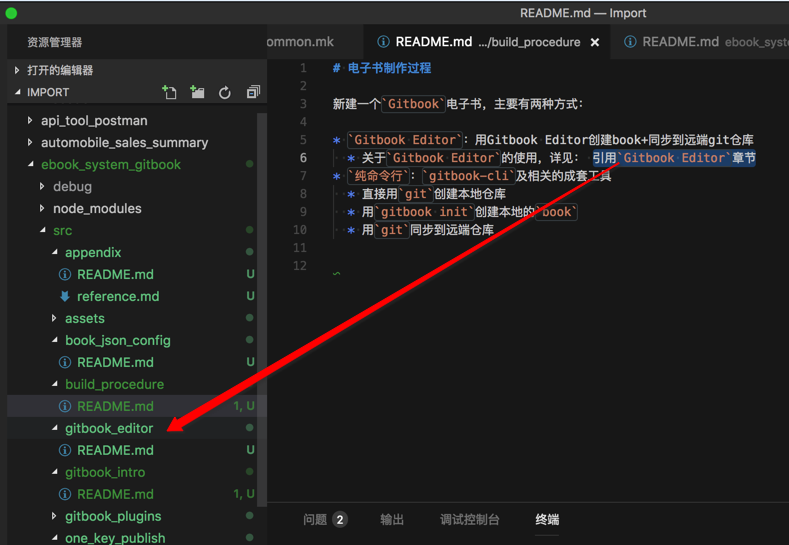Click info icon beside appendix README.md
The height and width of the screenshot is (545, 789).
65,274
